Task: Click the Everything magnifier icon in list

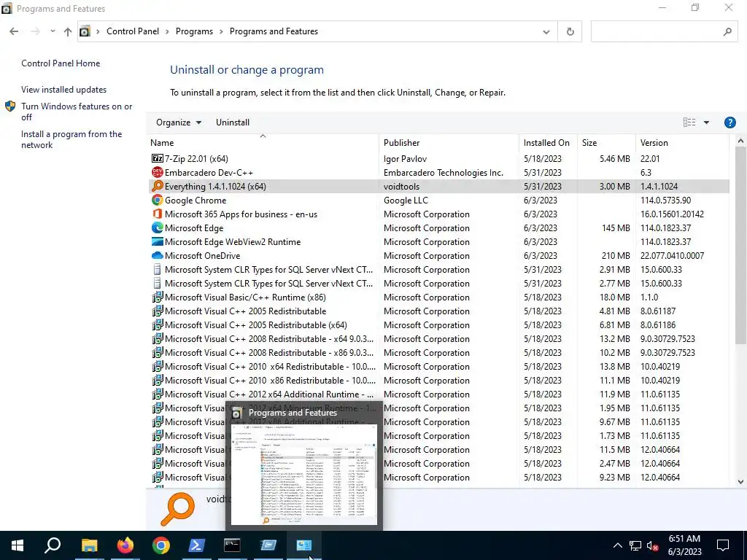Action: tap(158, 186)
